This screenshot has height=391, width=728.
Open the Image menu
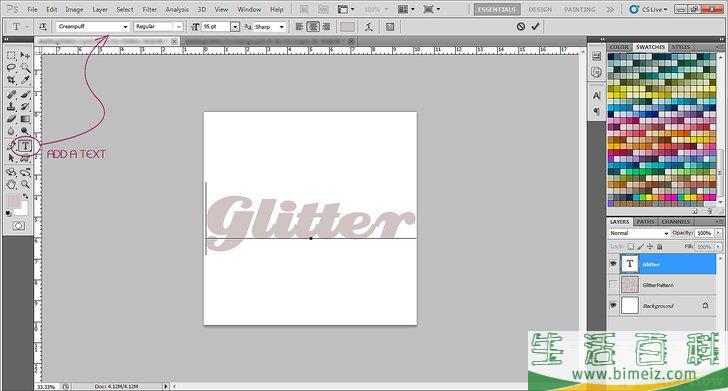click(74, 9)
